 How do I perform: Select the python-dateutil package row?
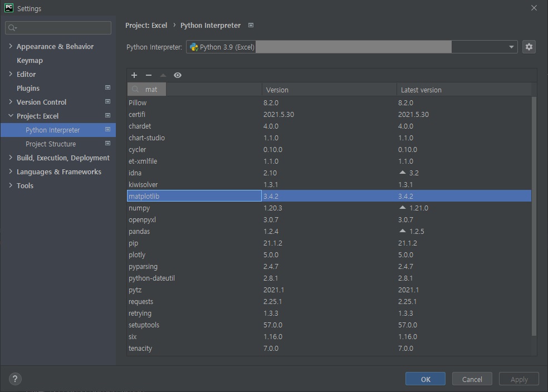tap(329, 278)
